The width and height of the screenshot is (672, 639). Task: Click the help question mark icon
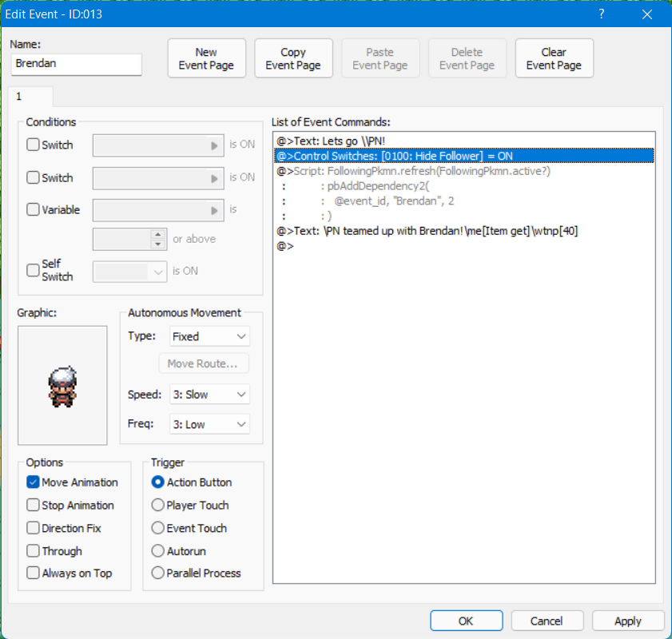pyautogui.click(x=601, y=14)
